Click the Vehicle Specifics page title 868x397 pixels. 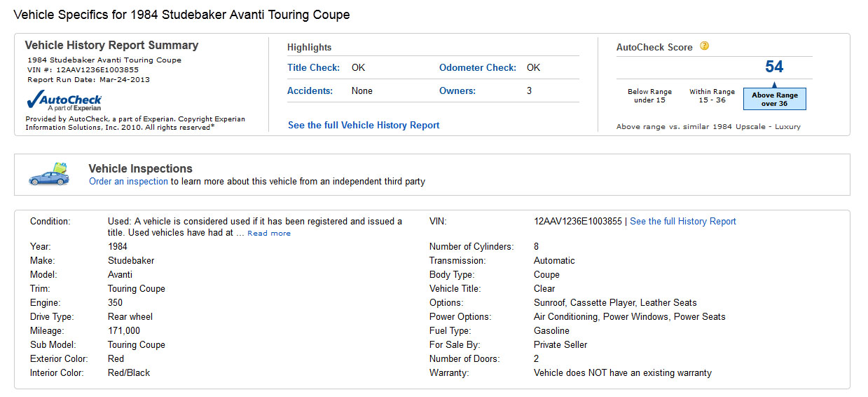(181, 15)
